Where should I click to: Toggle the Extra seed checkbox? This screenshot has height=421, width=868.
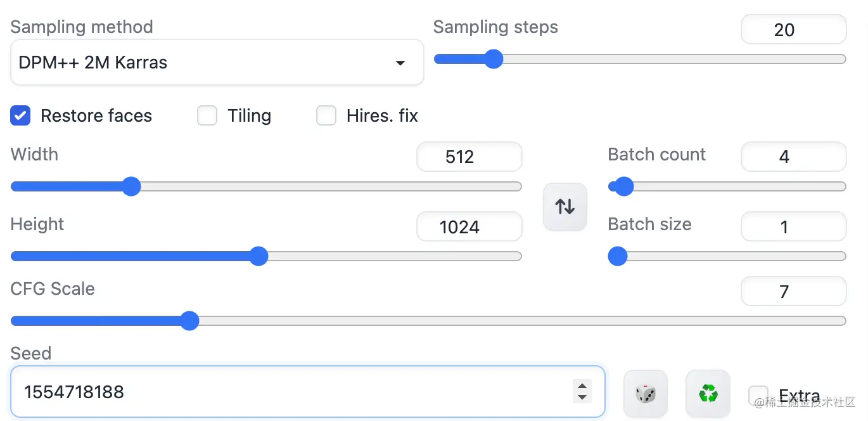[x=758, y=395]
